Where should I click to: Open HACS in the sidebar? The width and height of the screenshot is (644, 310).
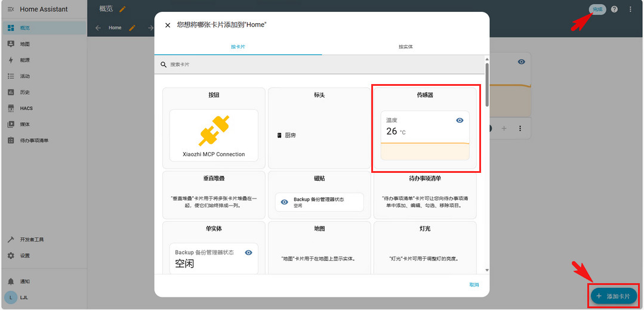click(x=26, y=108)
